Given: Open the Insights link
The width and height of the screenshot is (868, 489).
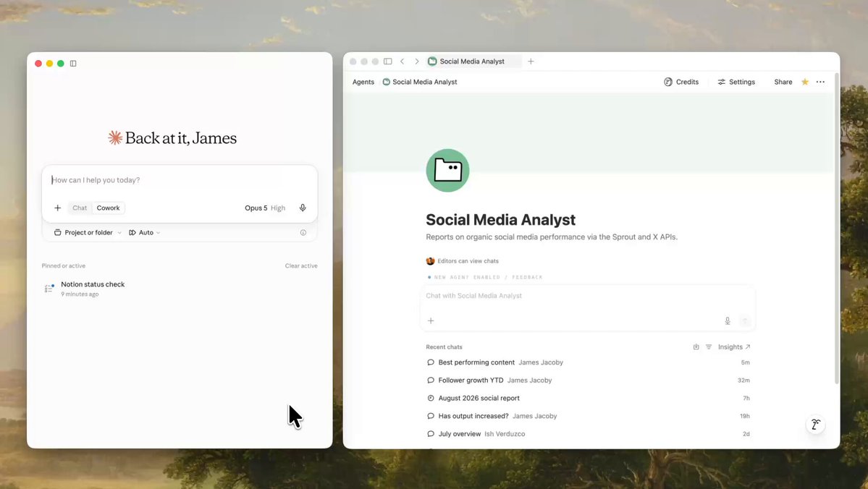Looking at the screenshot, I should click(x=734, y=346).
